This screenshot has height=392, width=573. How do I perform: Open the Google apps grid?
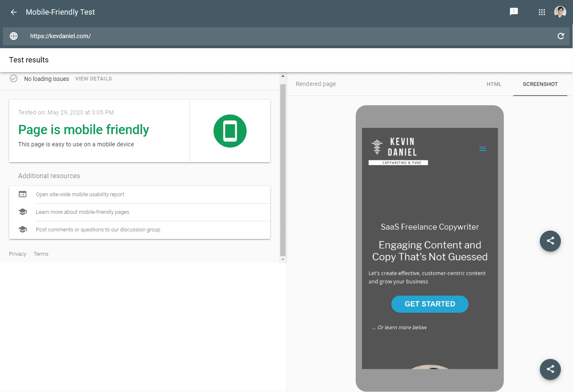542,12
